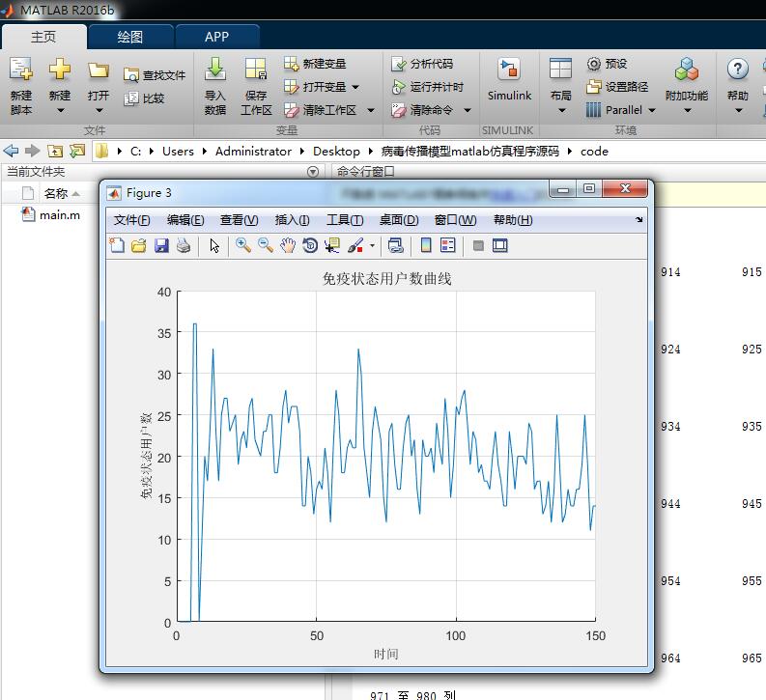Image resolution: width=766 pixels, height=700 pixels.
Task: Click Link Plot icon in Figure 3 toolbar
Action: (395, 245)
